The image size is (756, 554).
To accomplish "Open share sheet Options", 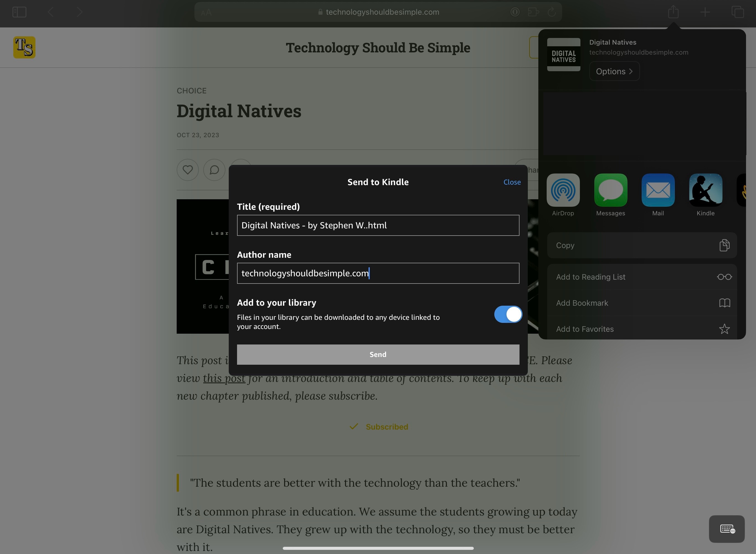I will (x=614, y=71).
